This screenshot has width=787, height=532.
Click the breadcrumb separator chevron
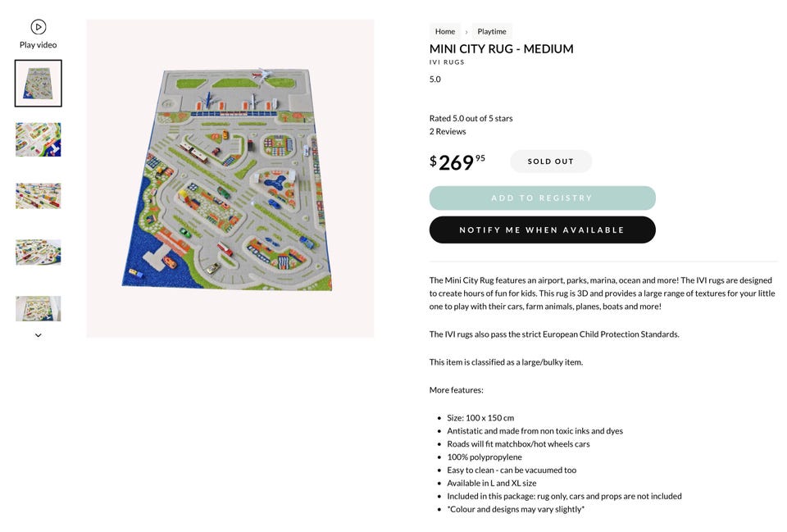click(x=466, y=32)
